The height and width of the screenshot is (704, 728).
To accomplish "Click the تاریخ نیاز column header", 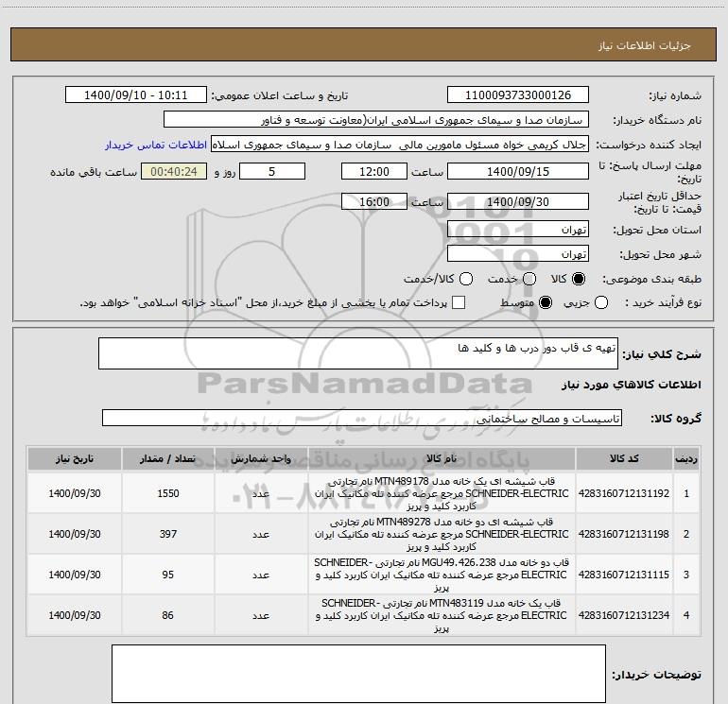I will [75, 458].
